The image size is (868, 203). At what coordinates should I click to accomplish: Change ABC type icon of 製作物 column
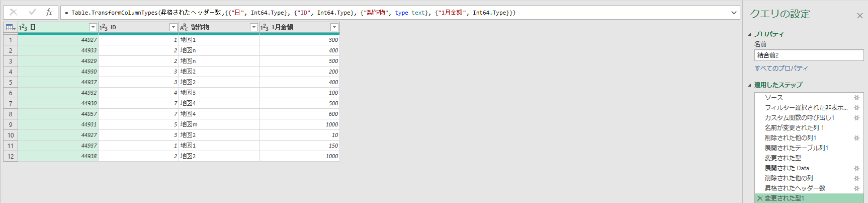click(x=184, y=27)
